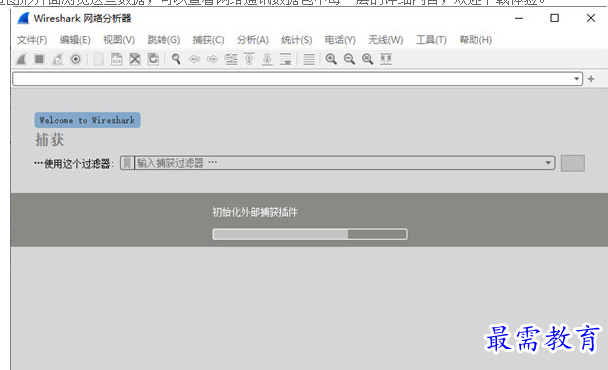Open a capture file from the toolbar
This screenshot has height=370, width=608.
98,59
